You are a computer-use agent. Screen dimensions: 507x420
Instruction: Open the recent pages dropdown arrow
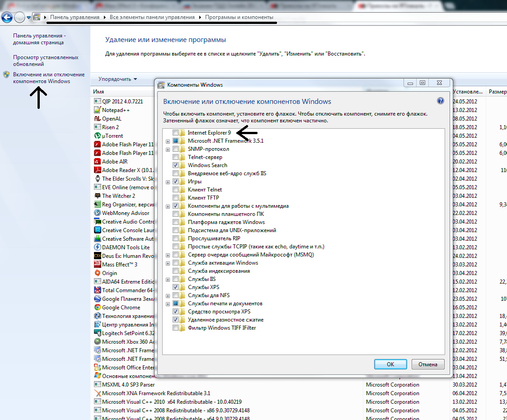(28, 18)
